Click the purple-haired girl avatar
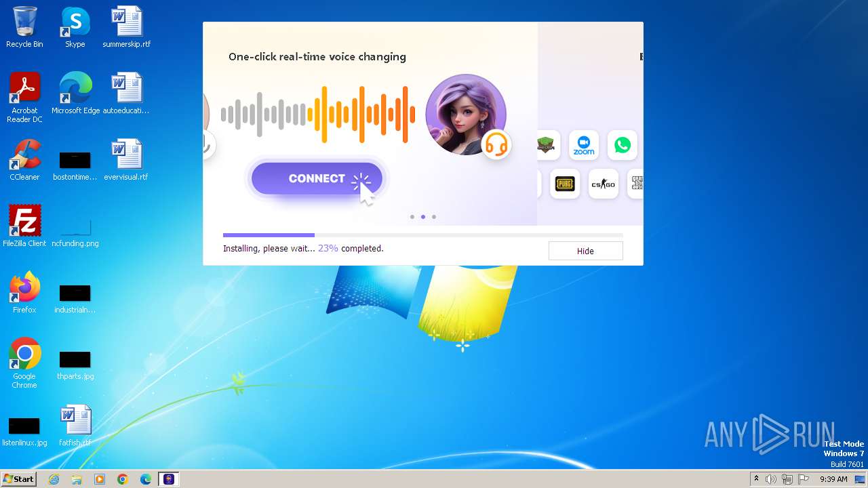This screenshot has height=488, width=868. [466, 115]
